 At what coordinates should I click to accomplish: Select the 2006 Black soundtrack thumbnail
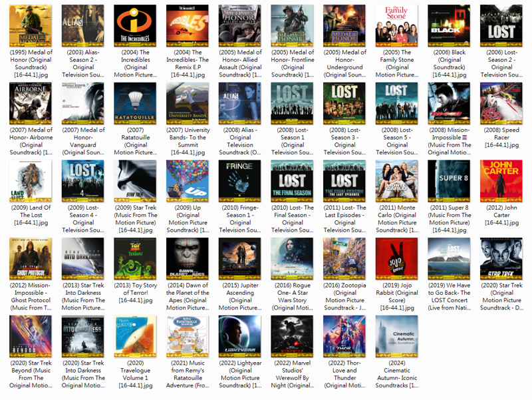point(449,26)
